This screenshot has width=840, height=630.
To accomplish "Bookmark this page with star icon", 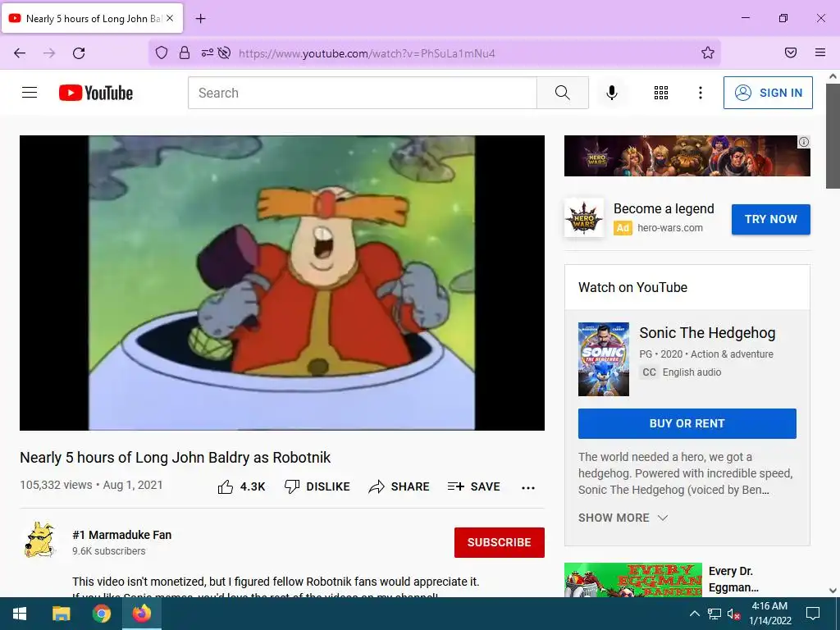I will coord(708,52).
